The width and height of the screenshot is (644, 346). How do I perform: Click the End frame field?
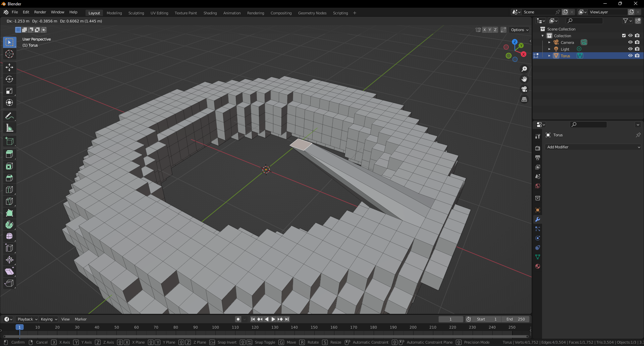516,319
